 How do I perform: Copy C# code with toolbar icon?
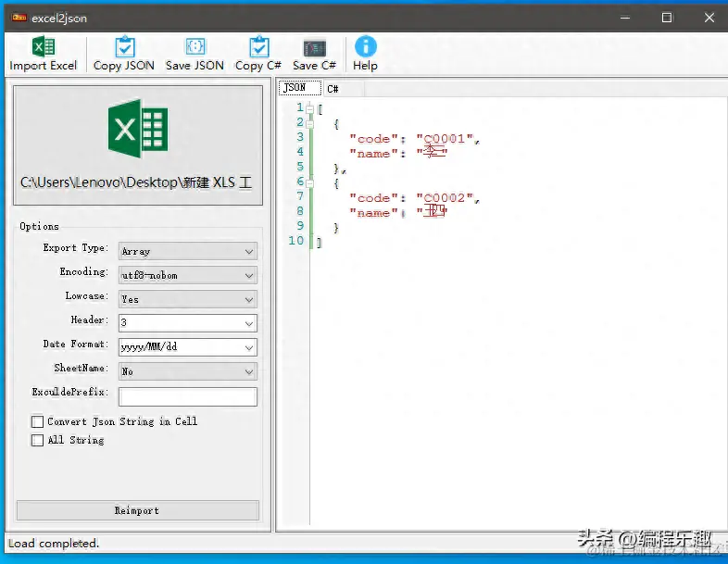pos(258,46)
